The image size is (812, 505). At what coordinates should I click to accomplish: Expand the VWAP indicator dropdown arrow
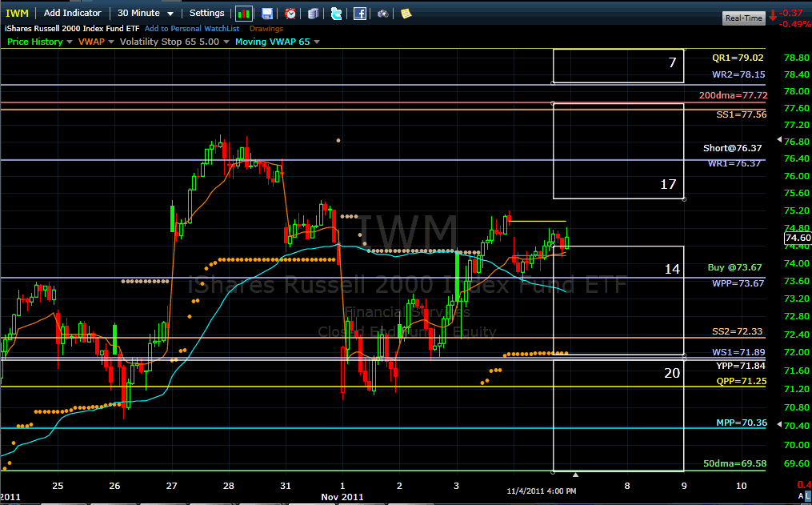[111, 42]
